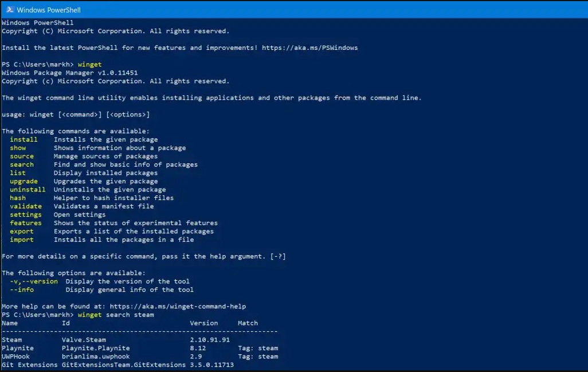Click the 'Valve.Steam' package Id
588x372 pixels.
coord(84,340)
